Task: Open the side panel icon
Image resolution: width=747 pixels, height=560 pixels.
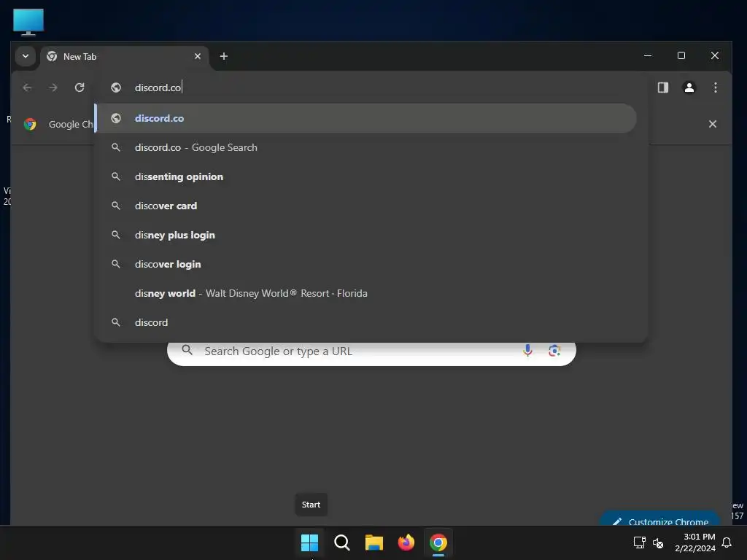Action: [x=662, y=87]
